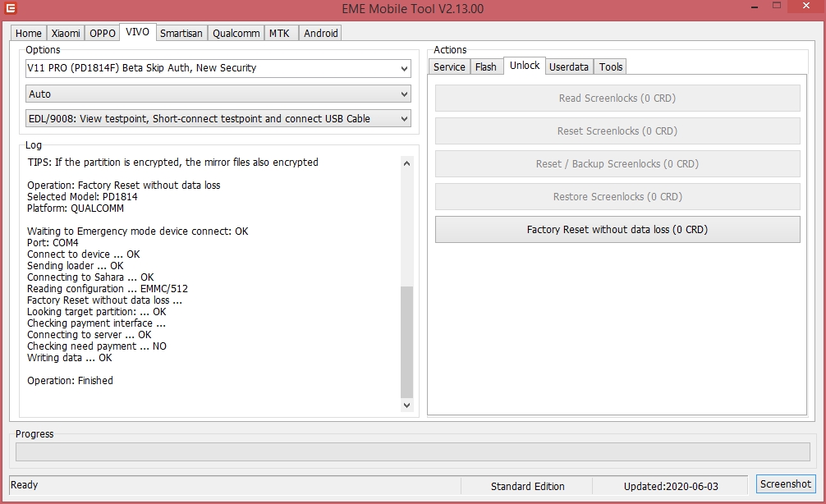Maximize the EME Mobile Tool window

pyautogui.click(x=777, y=5)
